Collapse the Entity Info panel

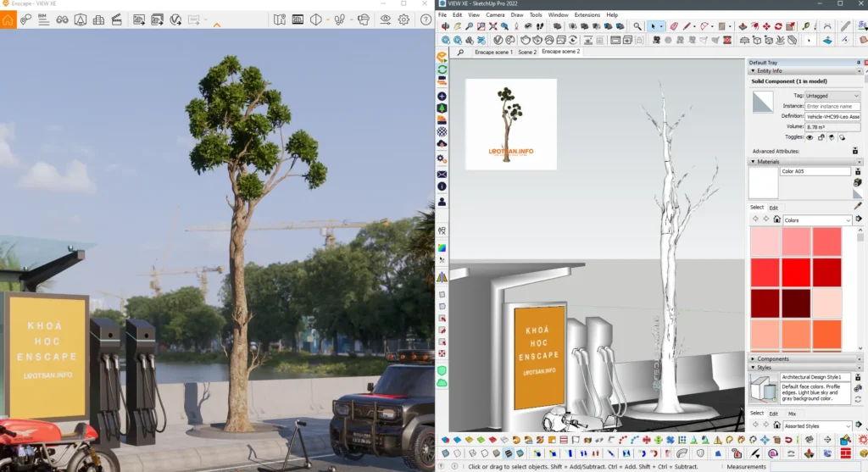point(753,71)
